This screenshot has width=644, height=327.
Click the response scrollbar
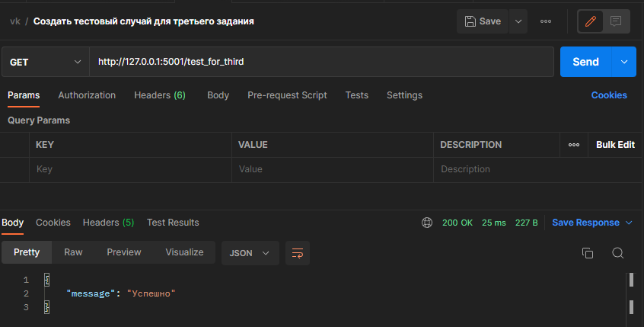pyautogui.click(x=631, y=298)
